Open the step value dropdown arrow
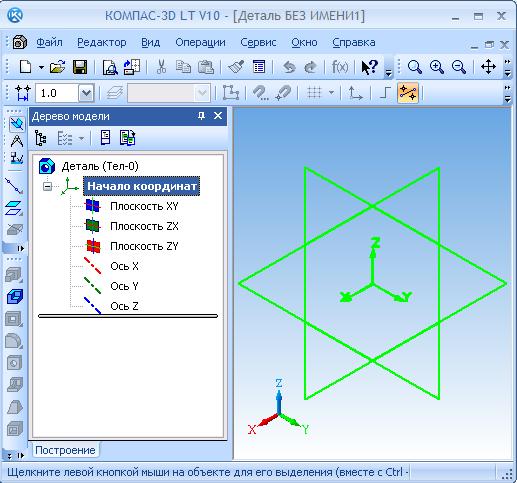 point(86,93)
